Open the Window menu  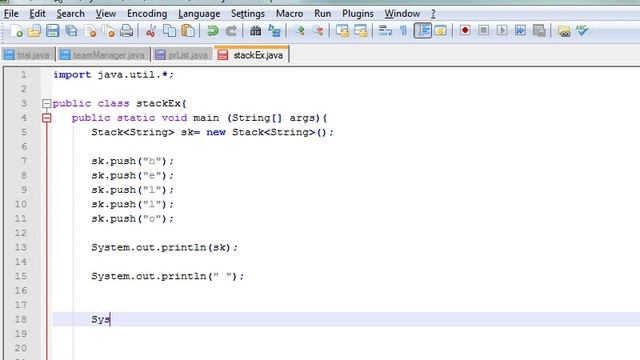tap(402, 14)
